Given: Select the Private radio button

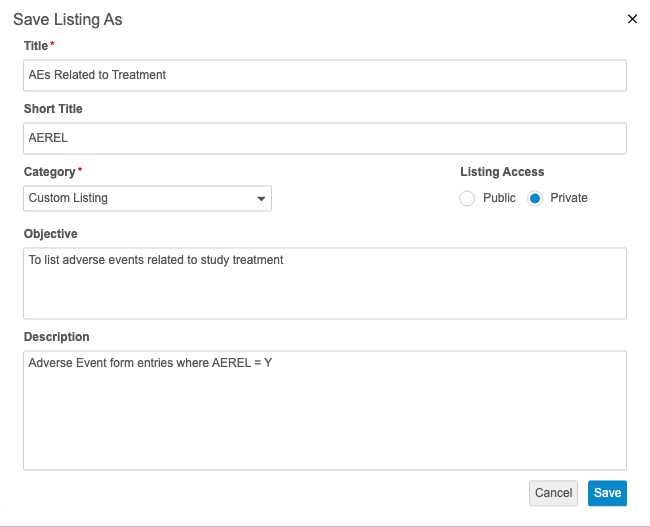Looking at the screenshot, I should point(535,199).
